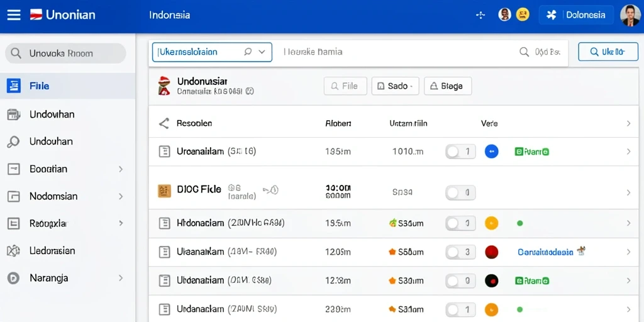This screenshot has height=322, width=644.
Task: Click the Utam fiiln column header
Action: pos(408,123)
